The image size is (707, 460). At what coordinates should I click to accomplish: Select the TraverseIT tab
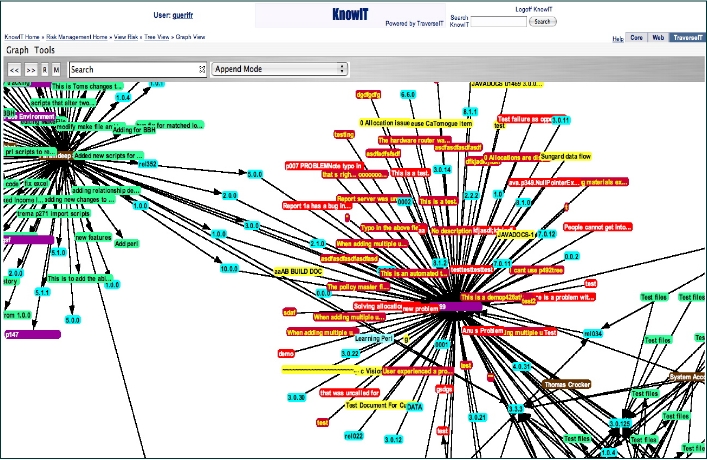pyautogui.click(x=687, y=38)
